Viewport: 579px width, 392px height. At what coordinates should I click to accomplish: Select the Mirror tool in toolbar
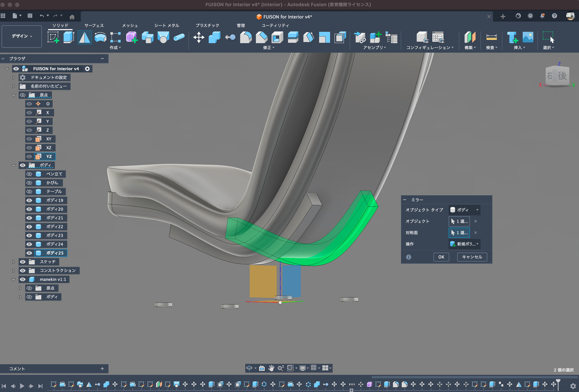(84, 37)
